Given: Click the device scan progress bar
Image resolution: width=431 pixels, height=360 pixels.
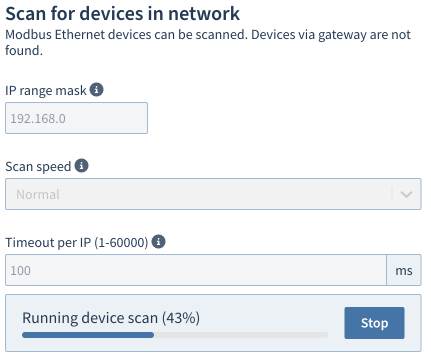Looking at the screenshot, I should pyautogui.click(x=175, y=335).
